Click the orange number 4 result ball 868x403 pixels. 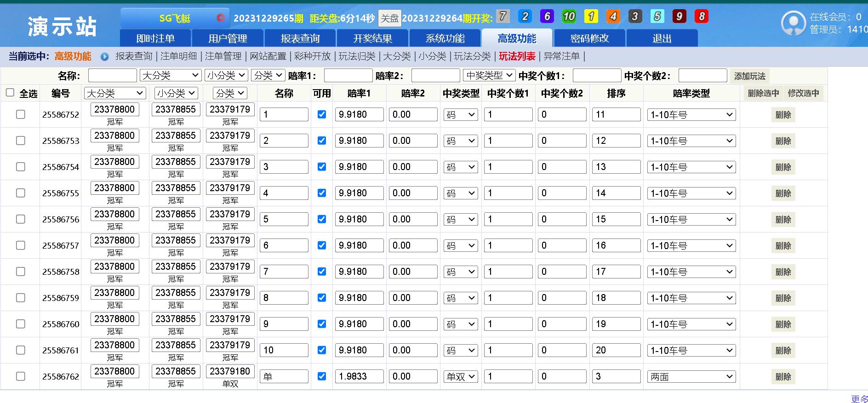613,17
